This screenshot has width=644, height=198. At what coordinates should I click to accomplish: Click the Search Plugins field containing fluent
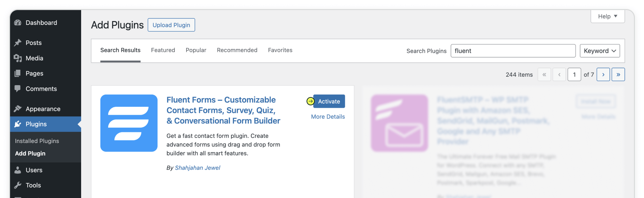pos(513,51)
